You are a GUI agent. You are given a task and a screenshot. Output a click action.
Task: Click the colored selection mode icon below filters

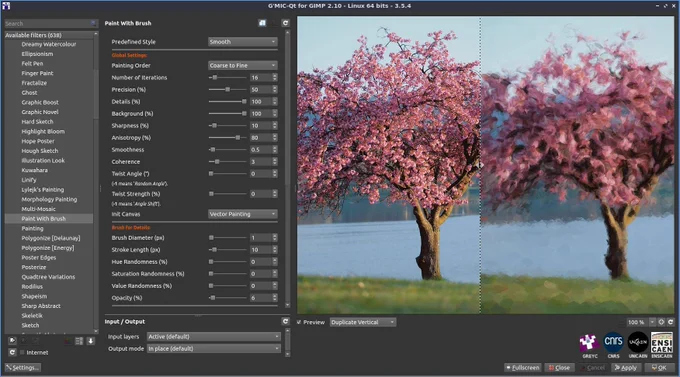point(68,341)
